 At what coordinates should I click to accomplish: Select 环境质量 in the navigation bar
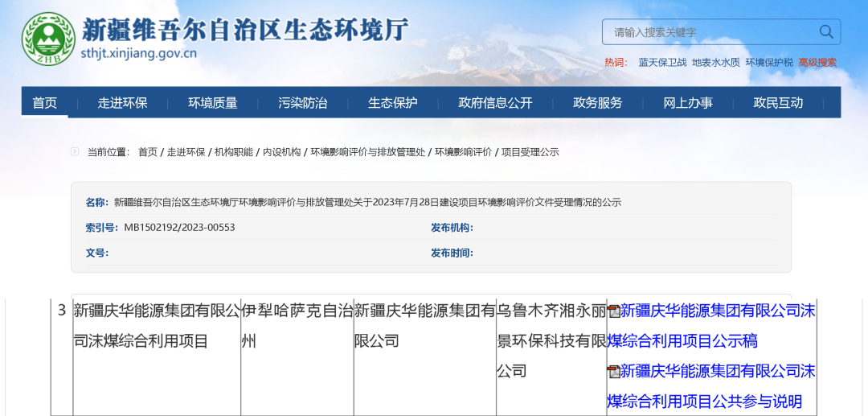pos(213,103)
